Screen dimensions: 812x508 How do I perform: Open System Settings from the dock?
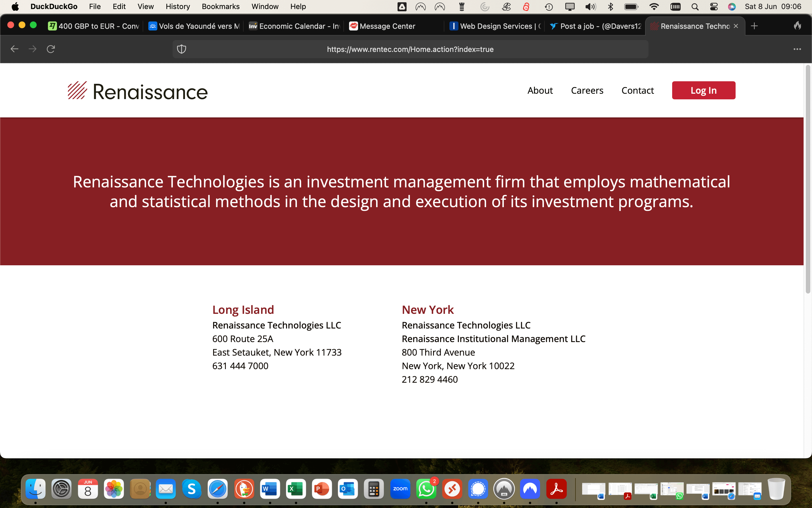pyautogui.click(x=61, y=489)
